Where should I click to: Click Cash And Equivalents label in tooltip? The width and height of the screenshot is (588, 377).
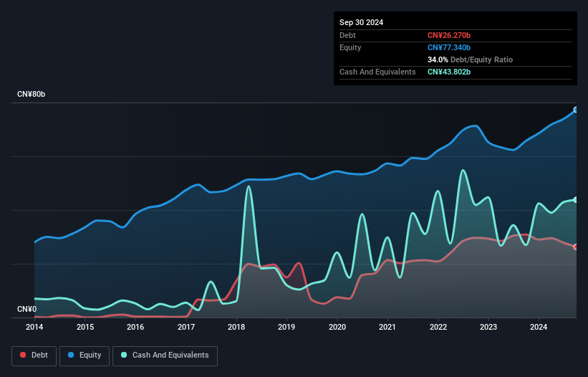coord(377,72)
